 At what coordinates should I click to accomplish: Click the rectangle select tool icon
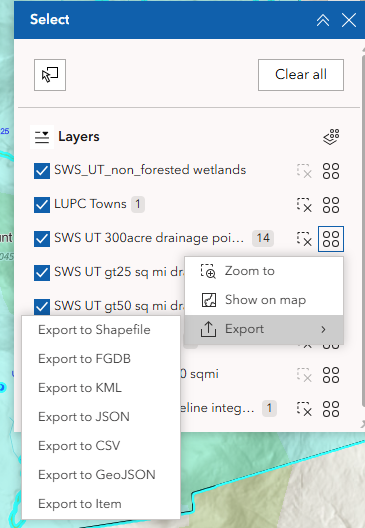[x=50, y=75]
